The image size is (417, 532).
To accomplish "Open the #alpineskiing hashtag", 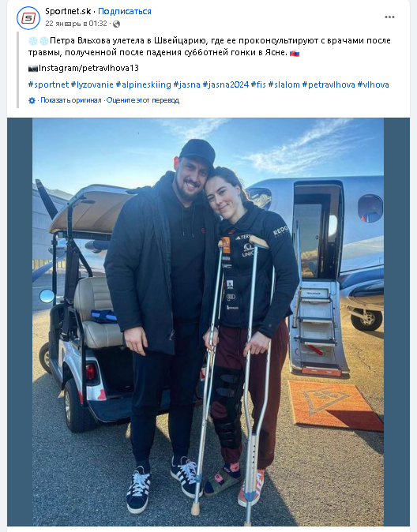I will pyautogui.click(x=143, y=84).
